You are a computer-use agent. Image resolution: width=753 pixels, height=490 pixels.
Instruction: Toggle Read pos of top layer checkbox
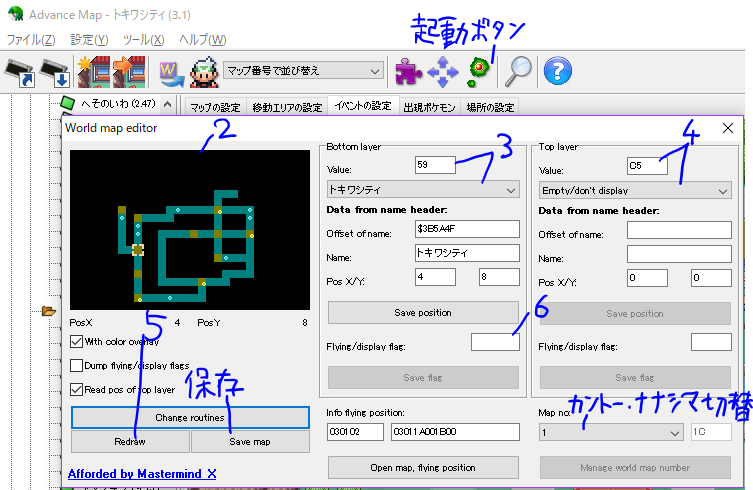pos(76,389)
